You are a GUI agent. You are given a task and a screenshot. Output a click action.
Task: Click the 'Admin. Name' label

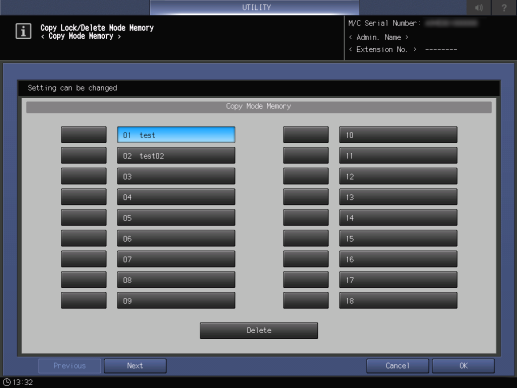(379, 37)
